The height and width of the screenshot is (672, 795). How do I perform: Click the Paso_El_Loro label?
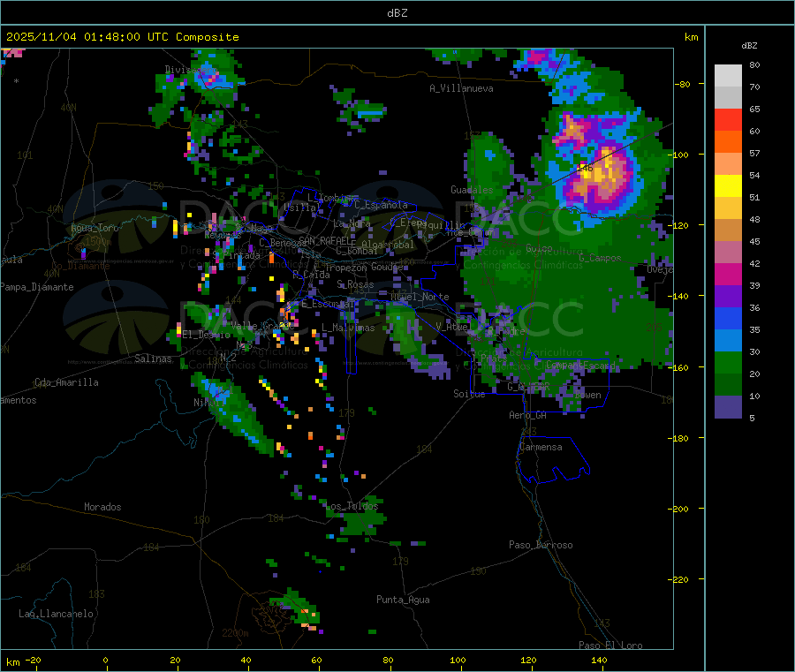610,646
